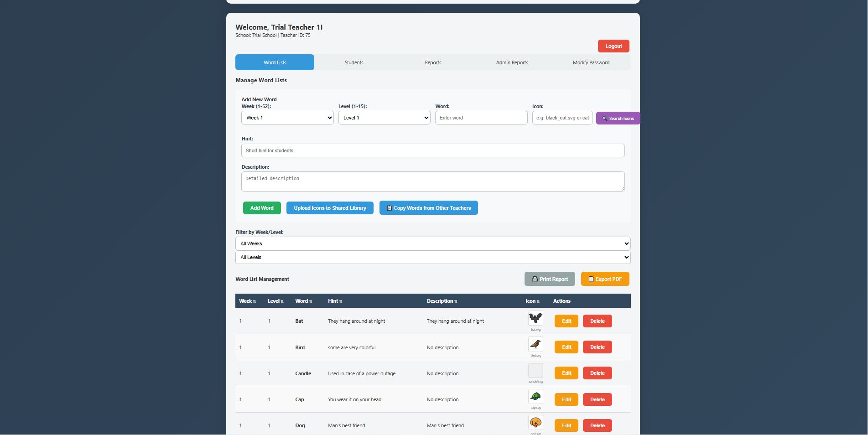Open the Admin Reports tab
Screen dimensions: 868x435
(511, 62)
